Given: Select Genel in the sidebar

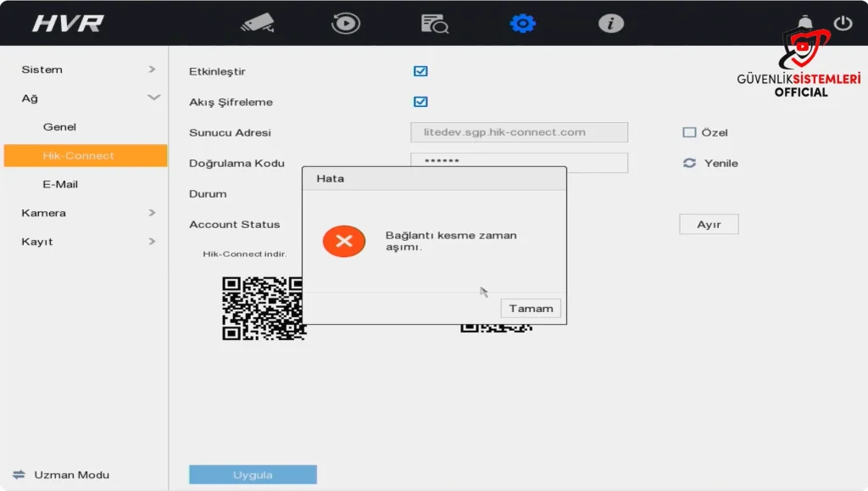Looking at the screenshot, I should click(x=59, y=127).
